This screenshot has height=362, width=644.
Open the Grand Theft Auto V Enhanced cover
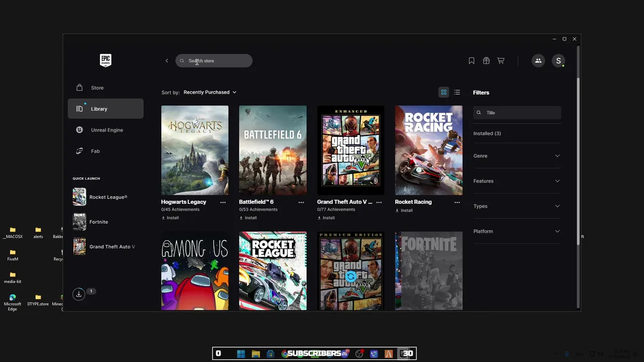coord(351,150)
